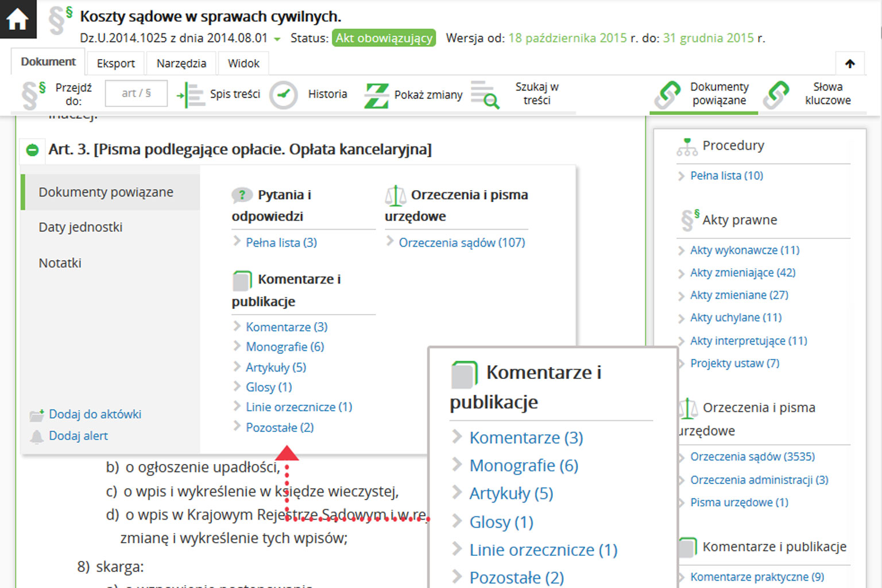Click the Historia clock icon
882x588 pixels.
coord(283,95)
